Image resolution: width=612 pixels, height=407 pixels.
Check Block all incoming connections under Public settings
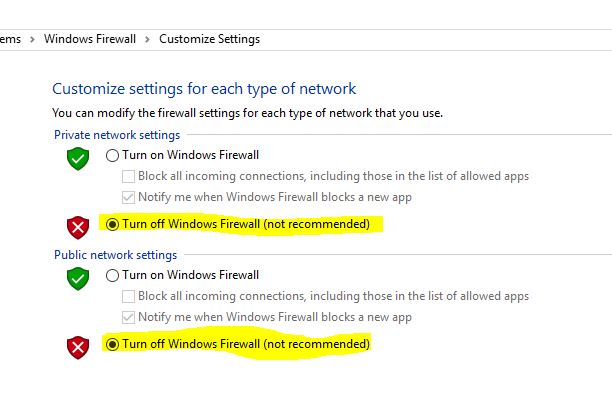coord(128,296)
